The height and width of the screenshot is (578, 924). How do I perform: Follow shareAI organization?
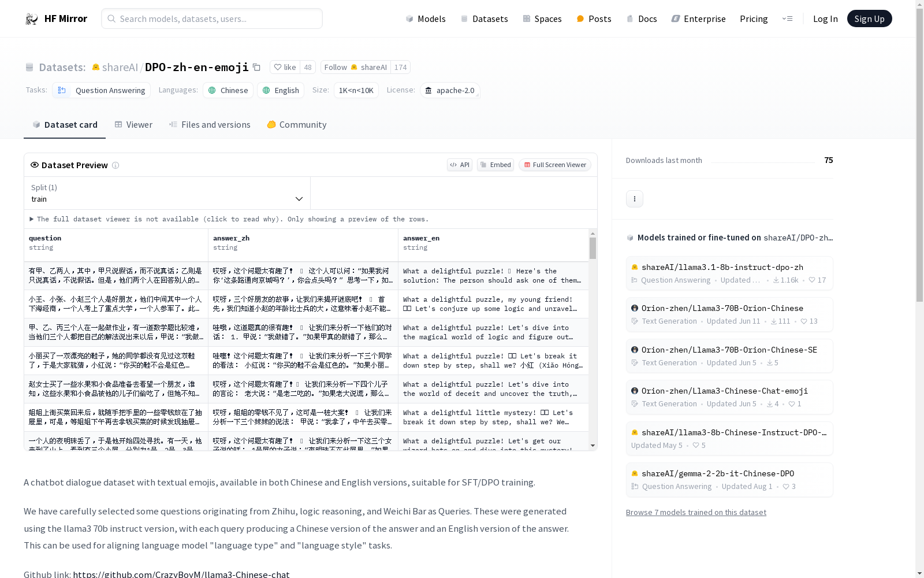(x=356, y=67)
